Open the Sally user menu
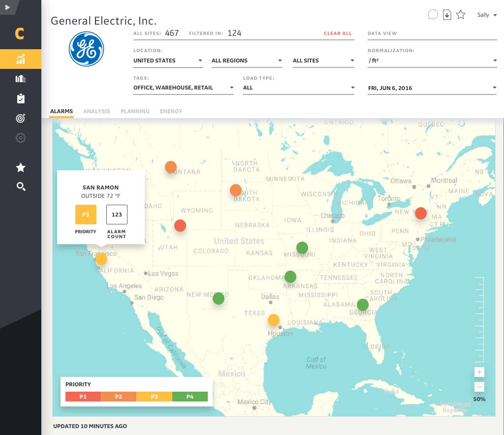The image size is (504, 435). 487,15
